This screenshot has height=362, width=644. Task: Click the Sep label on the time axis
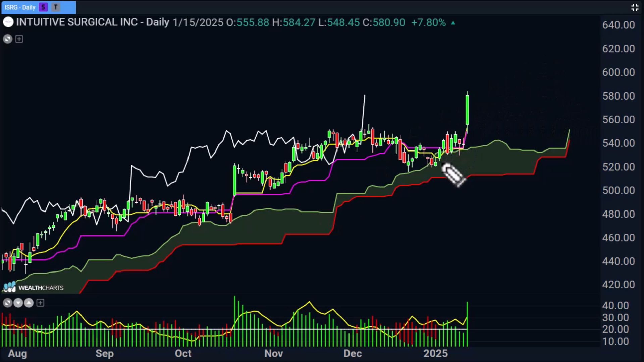[x=104, y=354]
